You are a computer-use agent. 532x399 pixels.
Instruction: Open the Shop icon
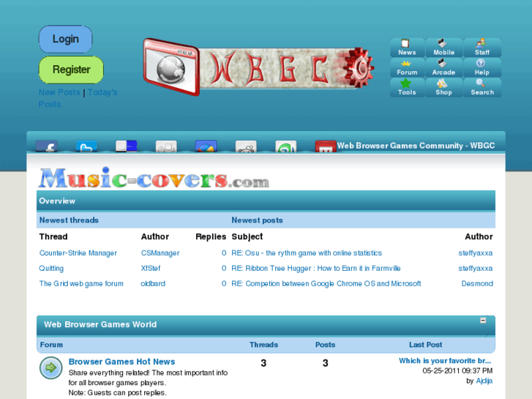click(x=443, y=88)
